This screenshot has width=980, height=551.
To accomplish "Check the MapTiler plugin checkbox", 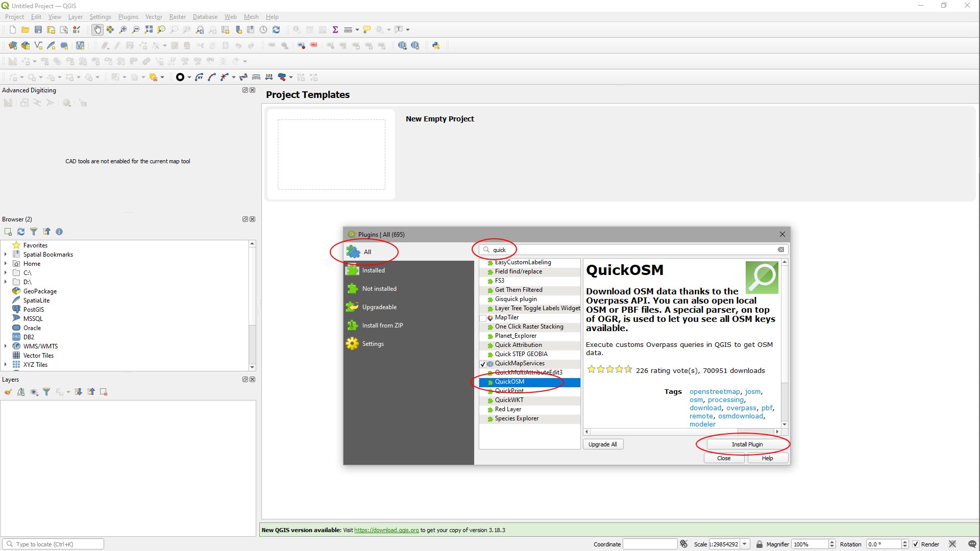I will coord(483,318).
